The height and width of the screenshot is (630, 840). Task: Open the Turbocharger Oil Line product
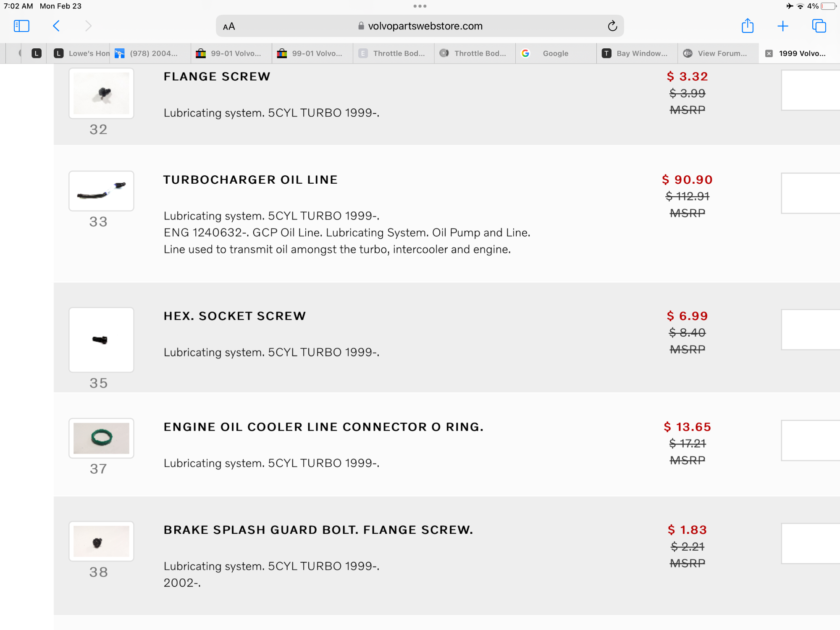[x=250, y=180]
